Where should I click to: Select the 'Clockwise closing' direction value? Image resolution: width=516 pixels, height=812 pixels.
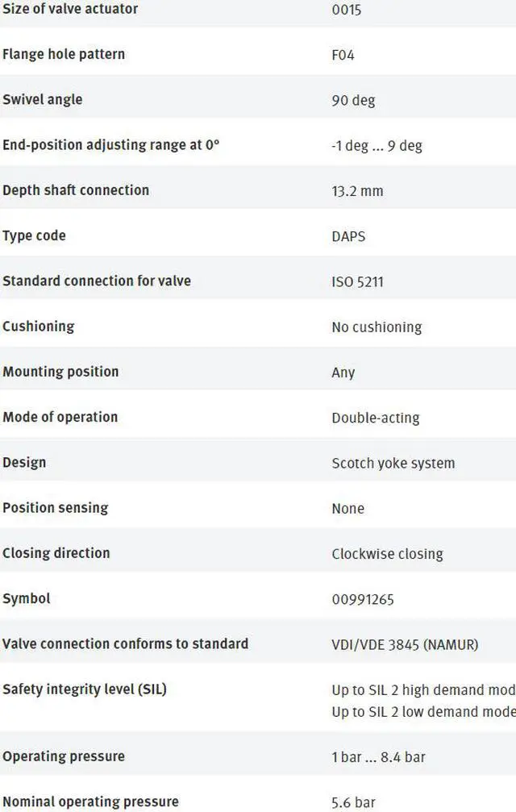pyautogui.click(x=387, y=554)
